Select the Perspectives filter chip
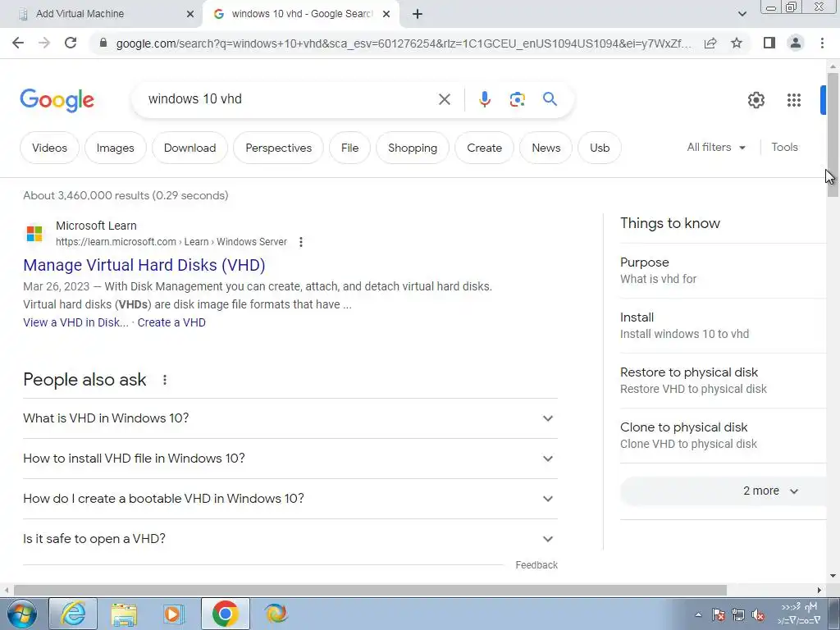 [x=279, y=148]
